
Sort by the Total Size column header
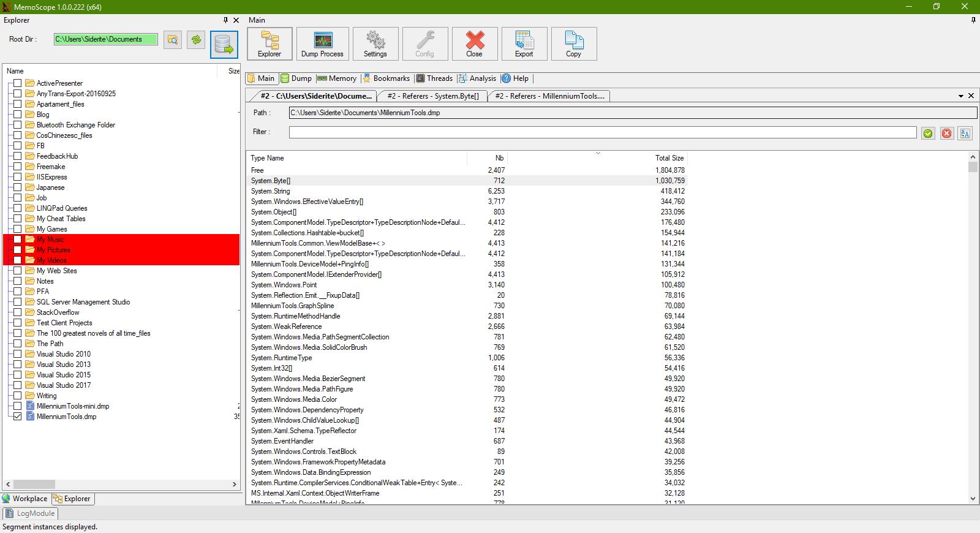pyautogui.click(x=669, y=158)
